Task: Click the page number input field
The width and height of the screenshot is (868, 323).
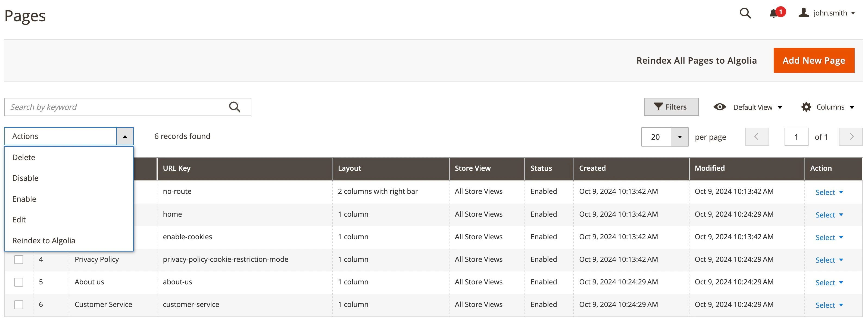Action: pyautogui.click(x=796, y=136)
